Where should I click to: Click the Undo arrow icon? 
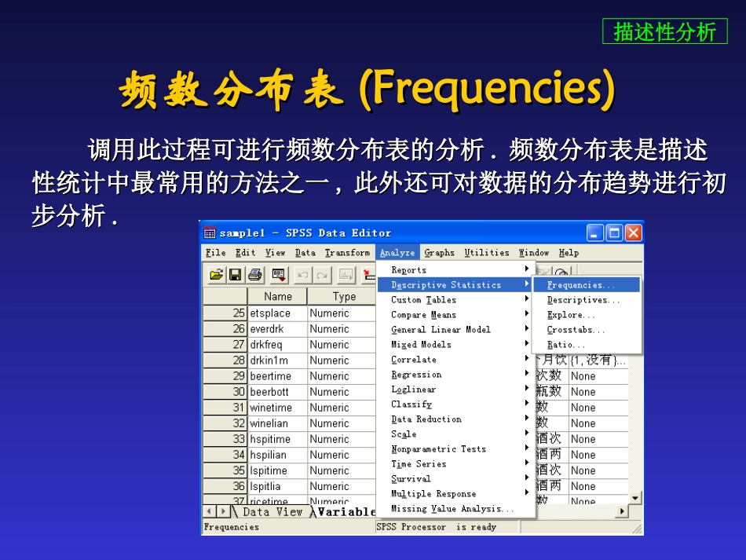[x=302, y=275]
